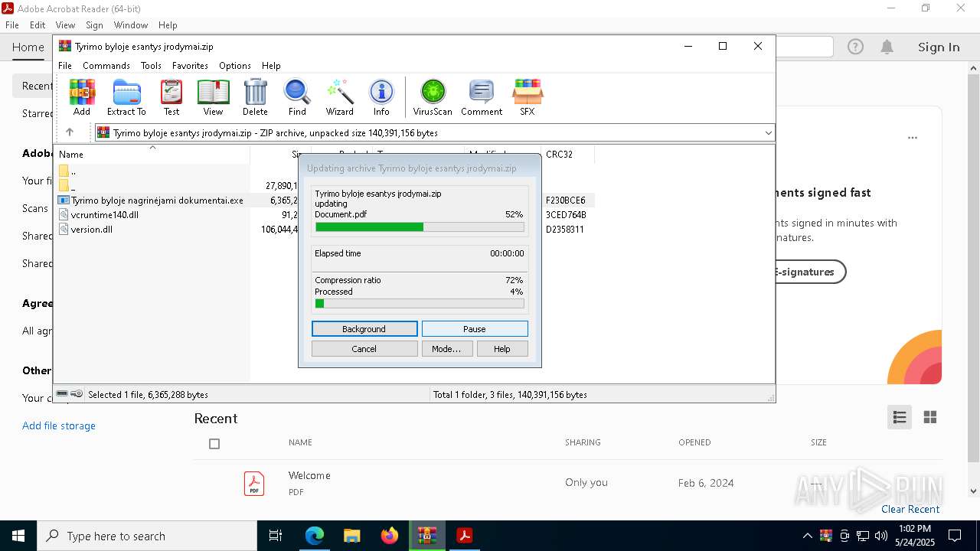Select the '_' folder in list
The height and width of the screenshot is (551, 980).
pos(67,186)
